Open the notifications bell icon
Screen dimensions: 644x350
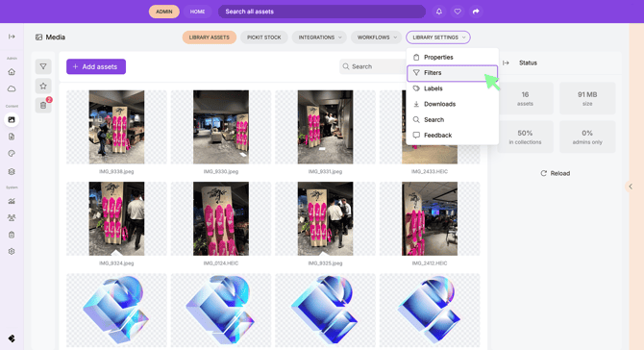click(439, 12)
